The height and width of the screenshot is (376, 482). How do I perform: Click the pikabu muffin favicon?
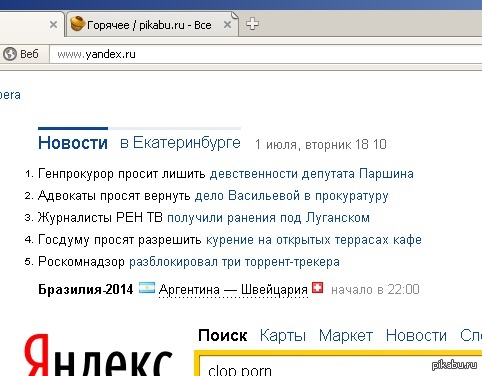pyautogui.click(x=77, y=24)
